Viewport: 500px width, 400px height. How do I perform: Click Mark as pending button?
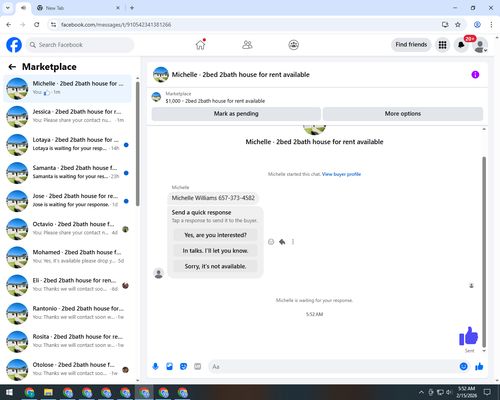point(236,114)
